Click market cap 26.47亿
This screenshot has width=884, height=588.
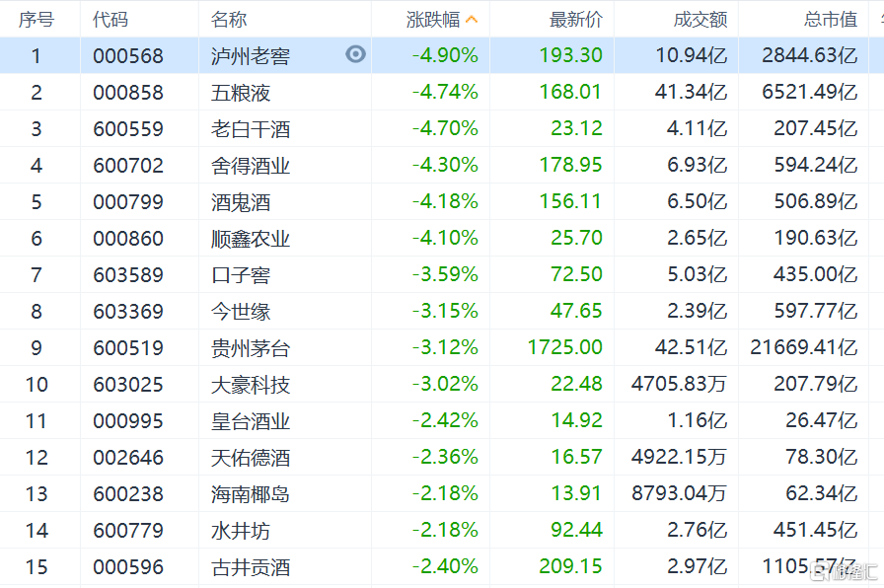pyautogui.click(x=822, y=420)
